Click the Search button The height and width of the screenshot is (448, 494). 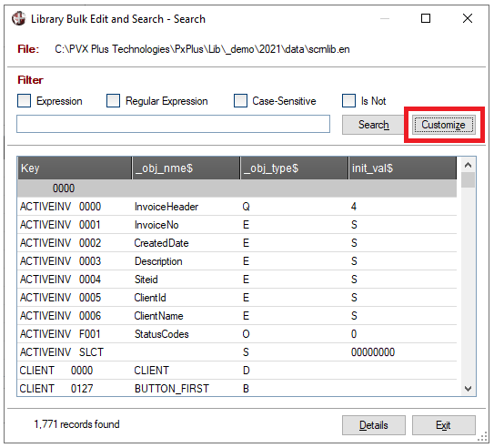pyautogui.click(x=373, y=125)
